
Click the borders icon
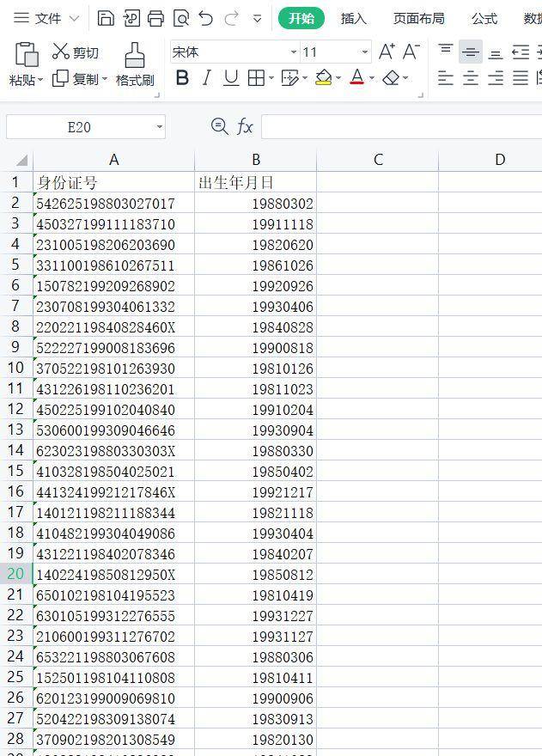(x=255, y=78)
